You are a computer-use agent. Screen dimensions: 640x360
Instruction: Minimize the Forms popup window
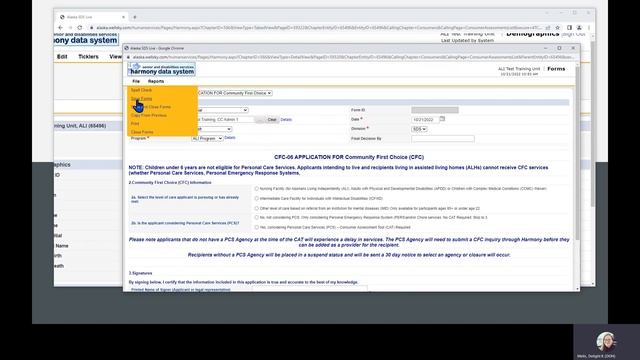click(x=546, y=48)
